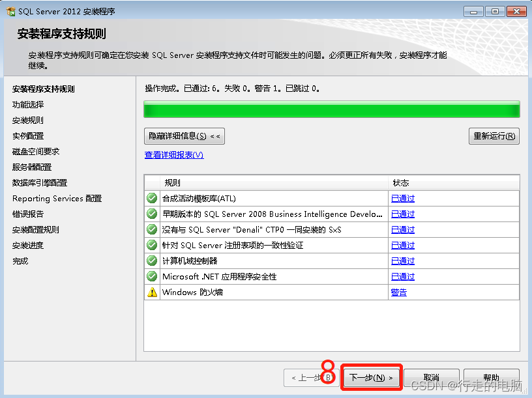Screen dimensions: 532x398
Task: Click 已通过 link for 计算机域控制器 row
Action: [403, 261]
